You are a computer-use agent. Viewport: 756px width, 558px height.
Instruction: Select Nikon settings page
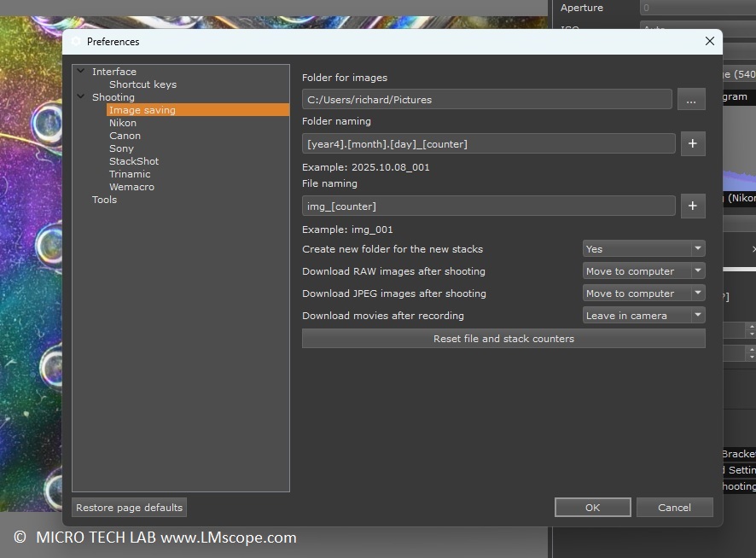123,123
